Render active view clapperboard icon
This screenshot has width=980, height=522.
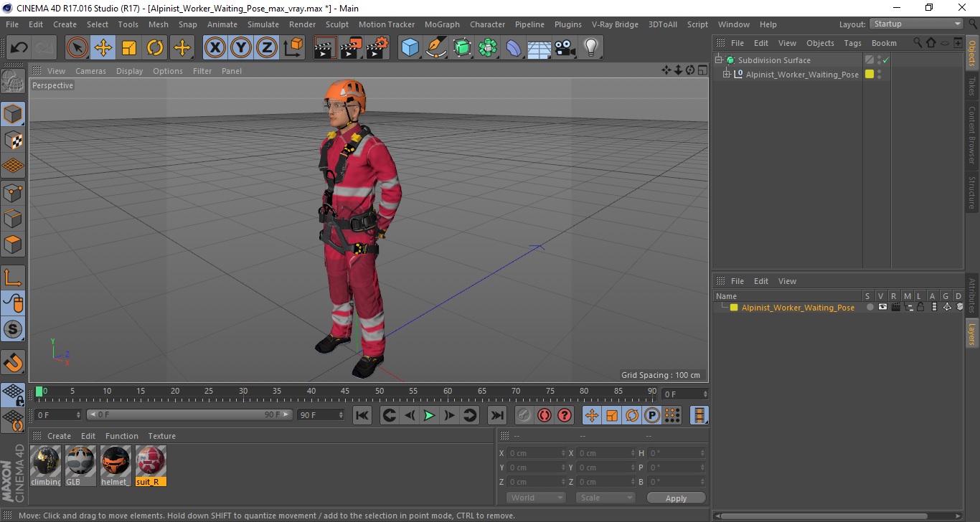pos(326,48)
